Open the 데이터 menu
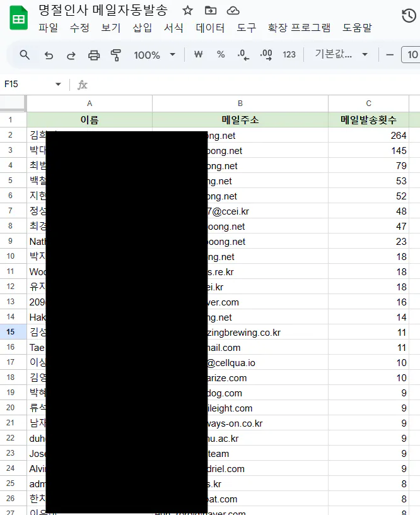 click(210, 28)
